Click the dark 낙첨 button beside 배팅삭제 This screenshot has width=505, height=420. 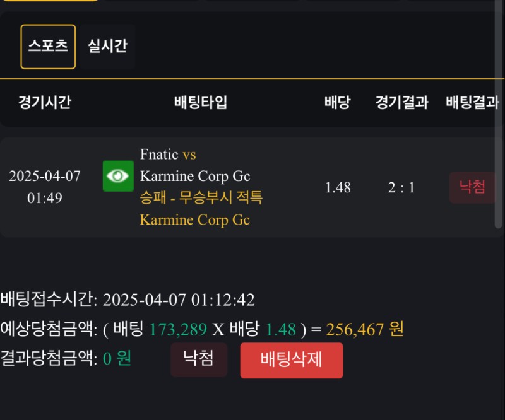[x=198, y=359]
